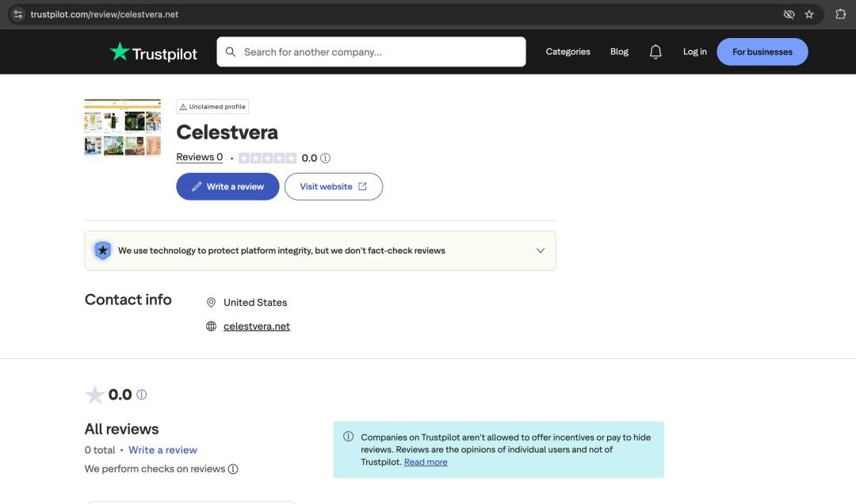
Task: Open the Blog menu item
Action: (x=619, y=52)
